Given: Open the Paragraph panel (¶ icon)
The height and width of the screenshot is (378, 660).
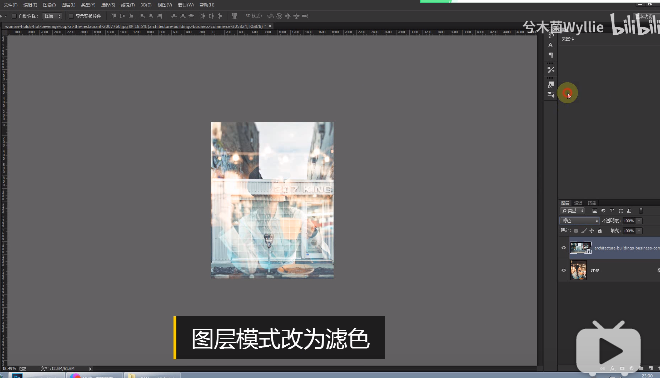Looking at the screenshot, I should pos(551,55).
